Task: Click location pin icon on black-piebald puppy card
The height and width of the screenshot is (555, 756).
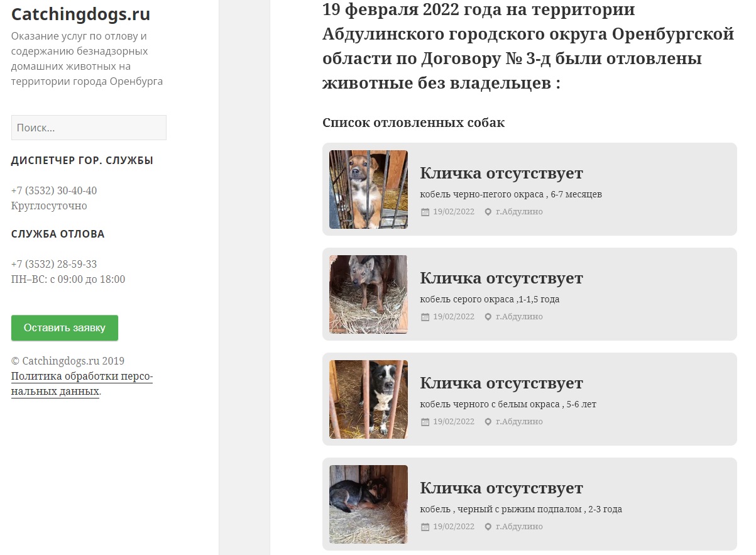Action: click(x=488, y=212)
